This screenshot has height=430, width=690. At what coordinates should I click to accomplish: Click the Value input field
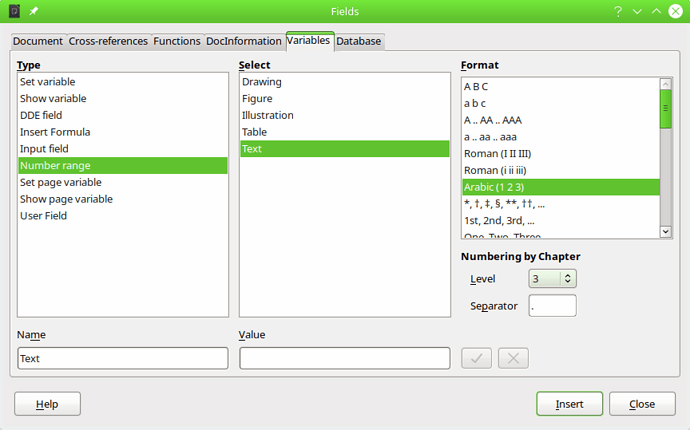pyautogui.click(x=345, y=358)
